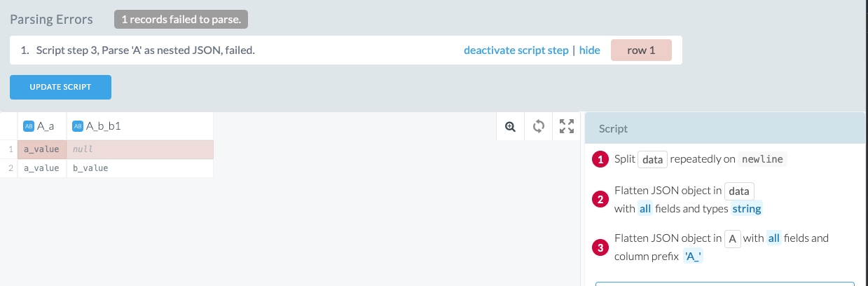Click the Update Script button
This screenshot has width=868, height=286.
coord(60,87)
